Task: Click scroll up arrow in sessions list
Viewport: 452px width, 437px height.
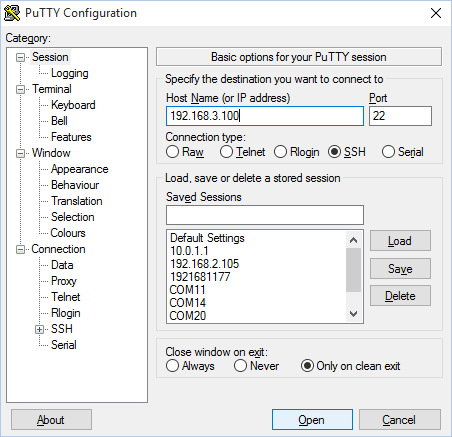Action: [x=353, y=240]
